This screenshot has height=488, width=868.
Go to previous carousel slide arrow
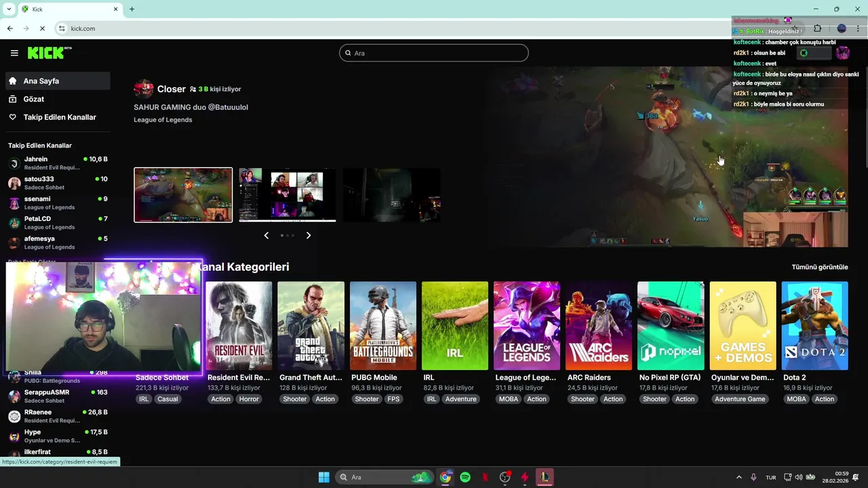[267, 235]
